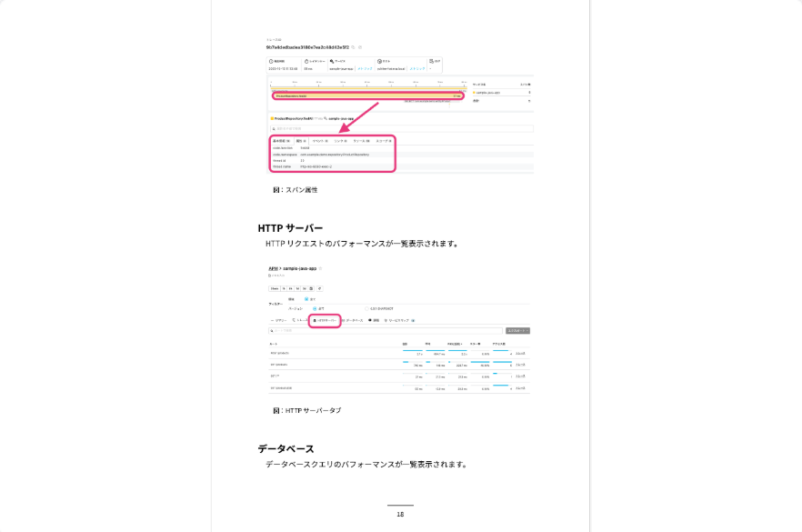Click the magnifier icon in the route search box
802x532 pixels.
[x=273, y=331]
